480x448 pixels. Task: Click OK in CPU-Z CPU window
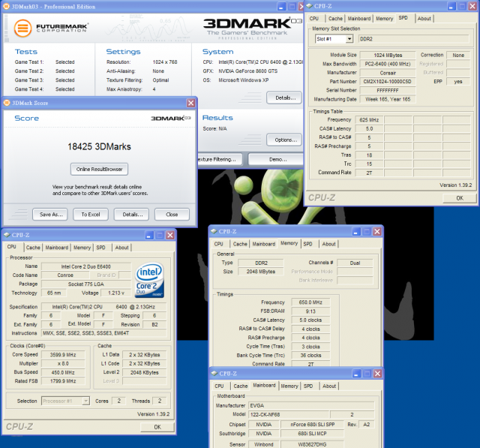[157, 427]
